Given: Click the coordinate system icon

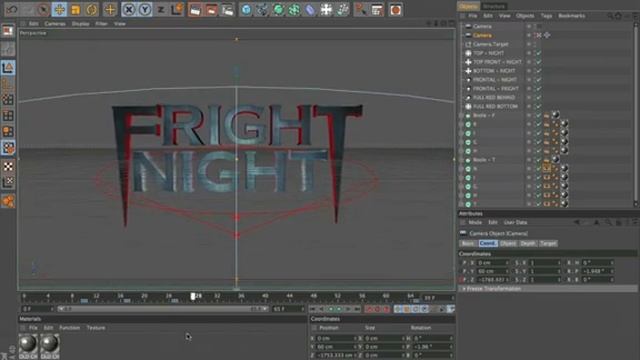Looking at the screenshot, I should click(x=177, y=9).
